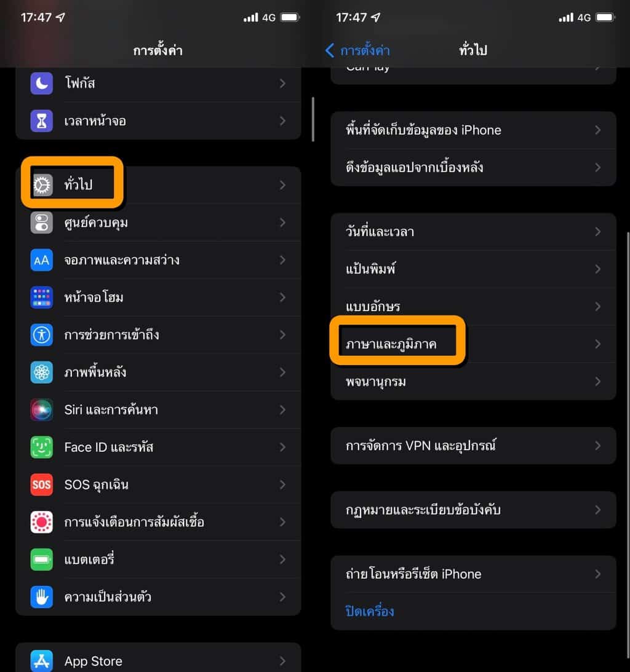This screenshot has height=672, width=630.
Task: Open Control Center toggle icon
Action: tap(42, 223)
